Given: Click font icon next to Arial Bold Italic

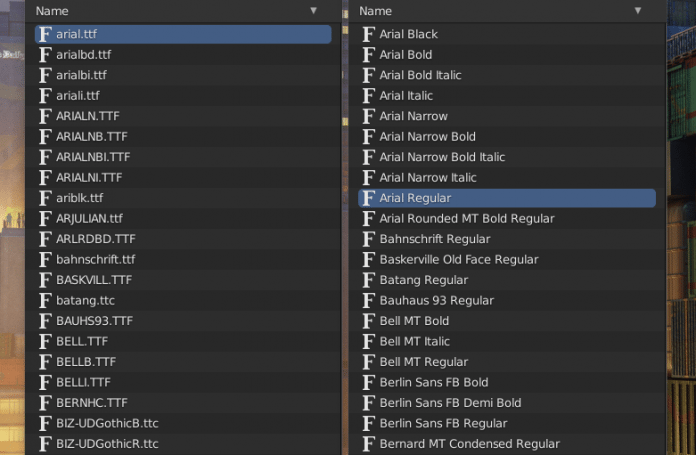Looking at the screenshot, I should pyautogui.click(x=368, y=75).
